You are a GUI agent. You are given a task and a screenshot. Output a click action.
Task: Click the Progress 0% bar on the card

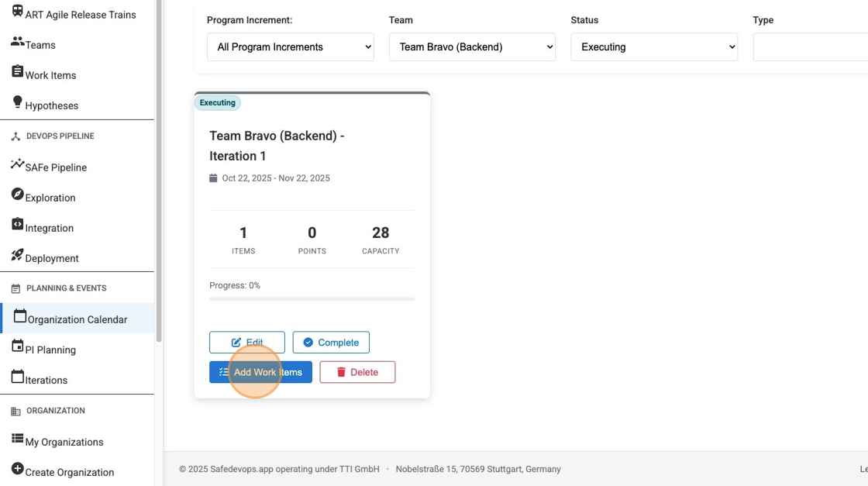(312, 298)
